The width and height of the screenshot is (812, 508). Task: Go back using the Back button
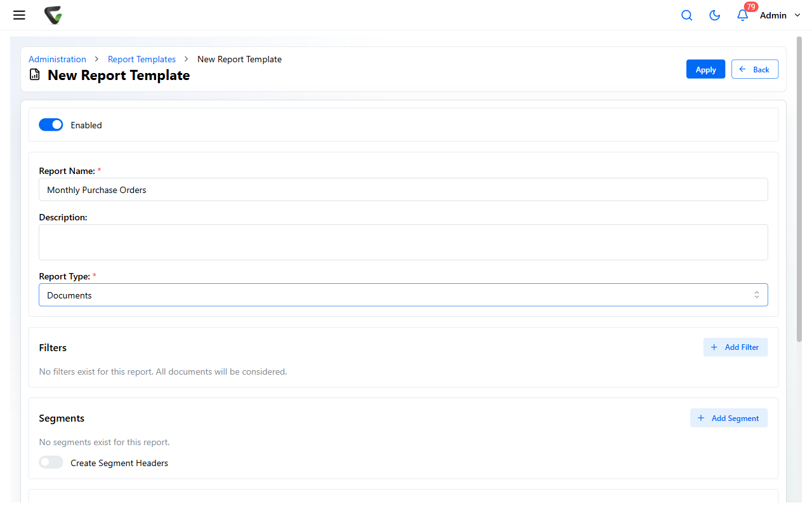pos(755,69)
